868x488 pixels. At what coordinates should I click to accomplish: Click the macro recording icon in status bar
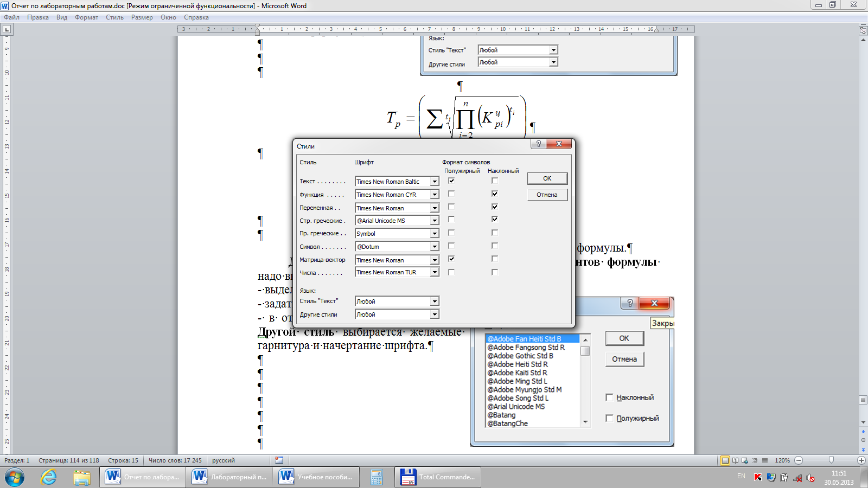pos(279,460)
